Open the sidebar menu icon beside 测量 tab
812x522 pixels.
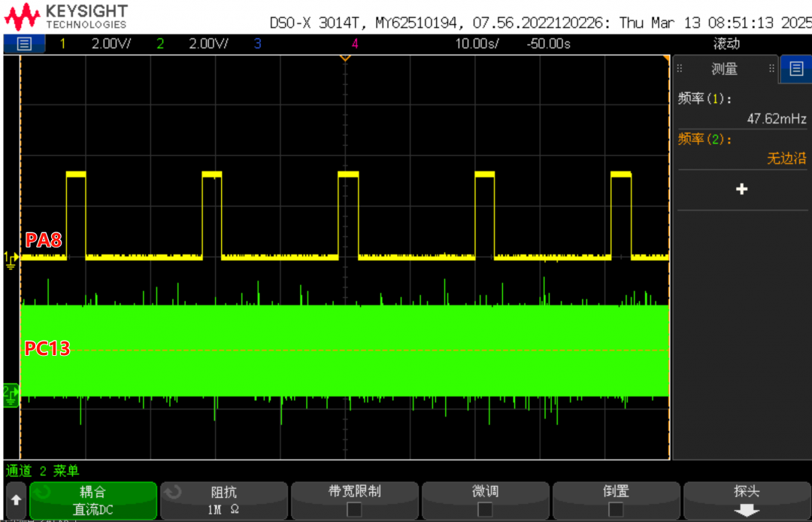796,69
